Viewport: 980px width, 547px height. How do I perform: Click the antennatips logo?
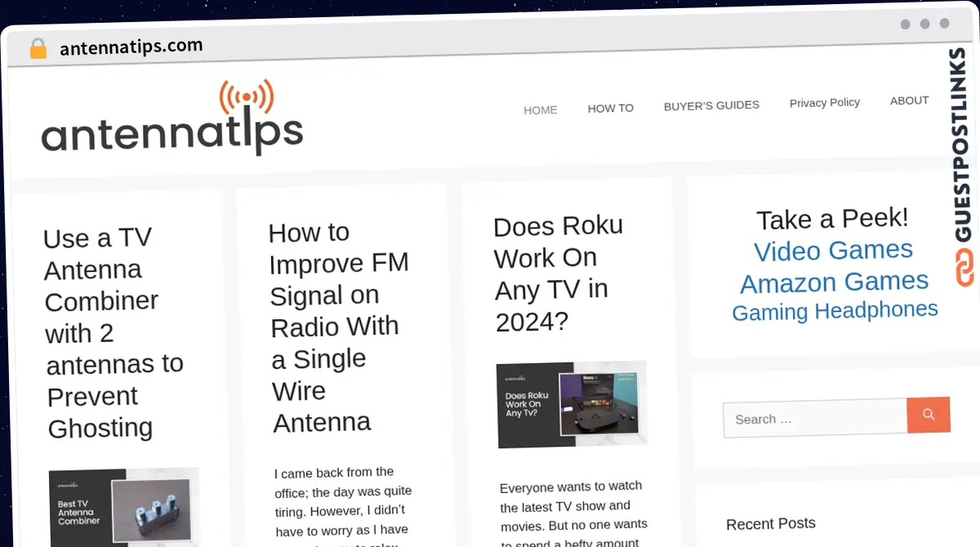[x=172, y=118]
